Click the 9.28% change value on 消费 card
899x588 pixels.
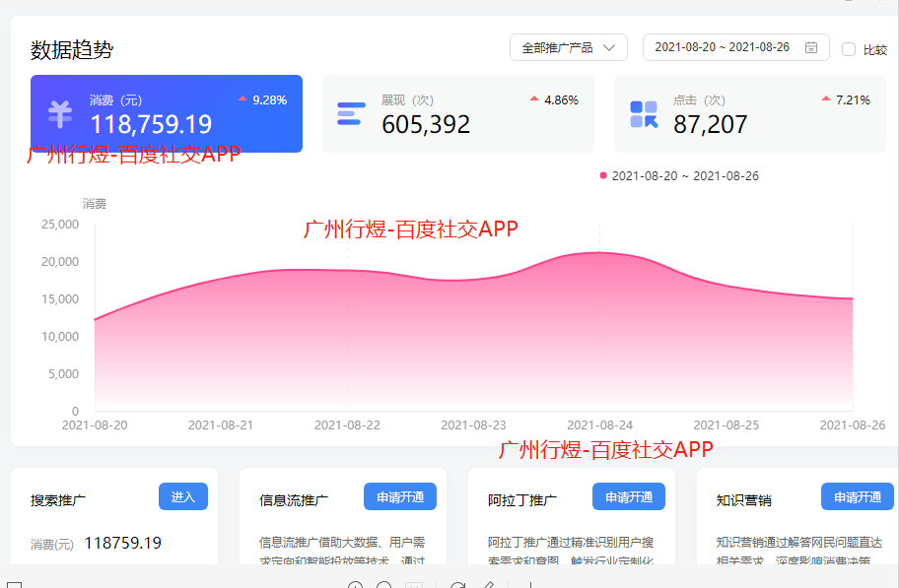pyautogui.click(x=269, y=99)
